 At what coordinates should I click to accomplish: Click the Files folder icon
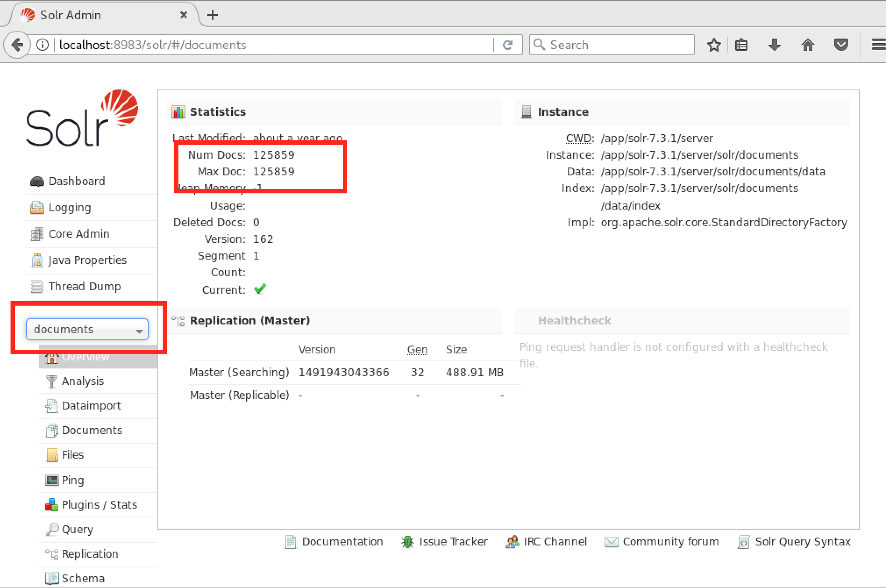[x=52, y=455]
